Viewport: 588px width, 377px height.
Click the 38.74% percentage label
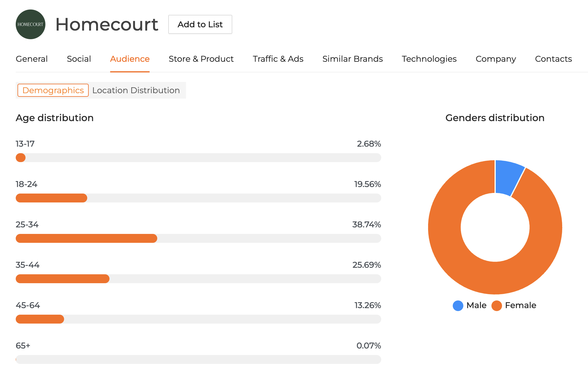tap(366, 225)
